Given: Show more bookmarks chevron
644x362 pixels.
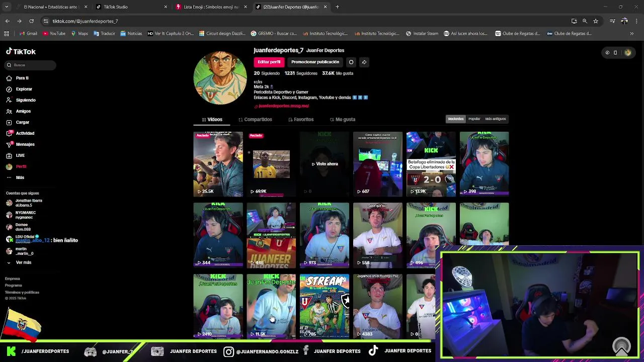Looking at the screenshot, I should (x=632, y=34).
